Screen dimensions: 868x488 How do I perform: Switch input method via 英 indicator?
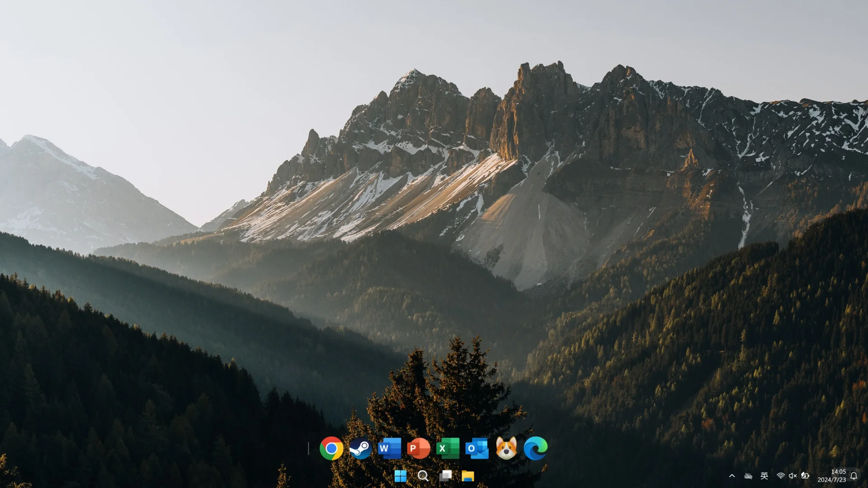[764, 476]
